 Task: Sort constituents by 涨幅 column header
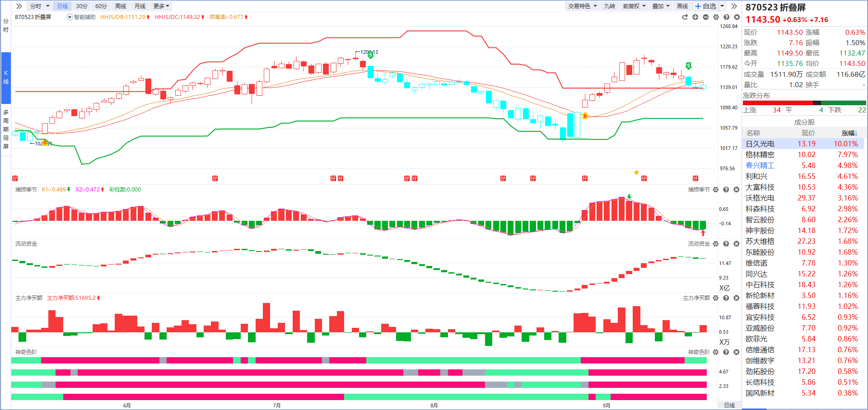tap(849, 133)
